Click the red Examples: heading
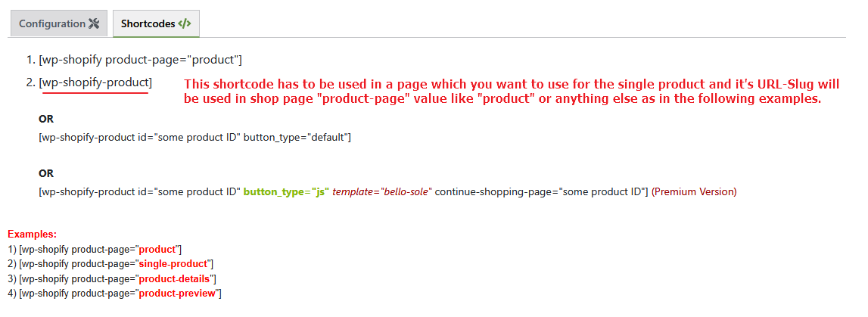Image resolution: width=868 pixels, height=317 pixels. point(32,235)
